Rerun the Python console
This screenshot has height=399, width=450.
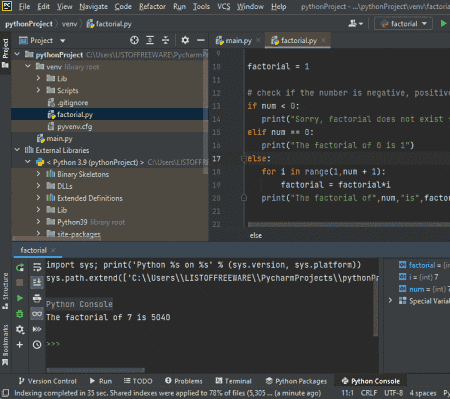click(x=20, y=267)
